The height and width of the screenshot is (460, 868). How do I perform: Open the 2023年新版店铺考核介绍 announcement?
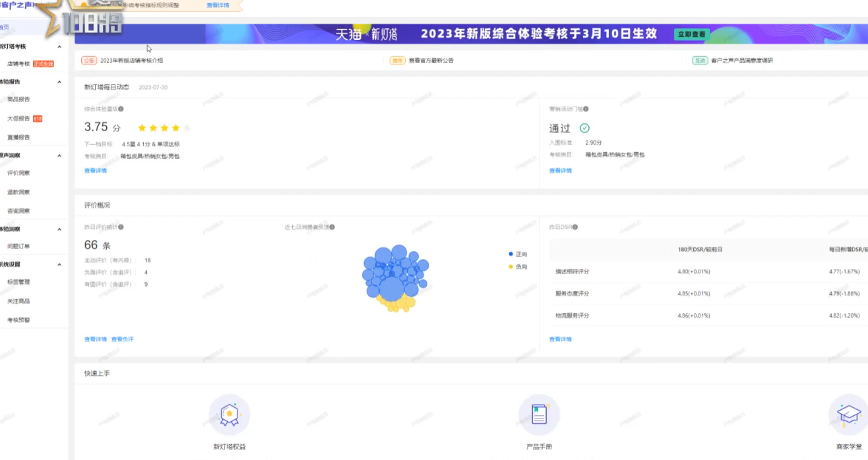click(131, 61)
